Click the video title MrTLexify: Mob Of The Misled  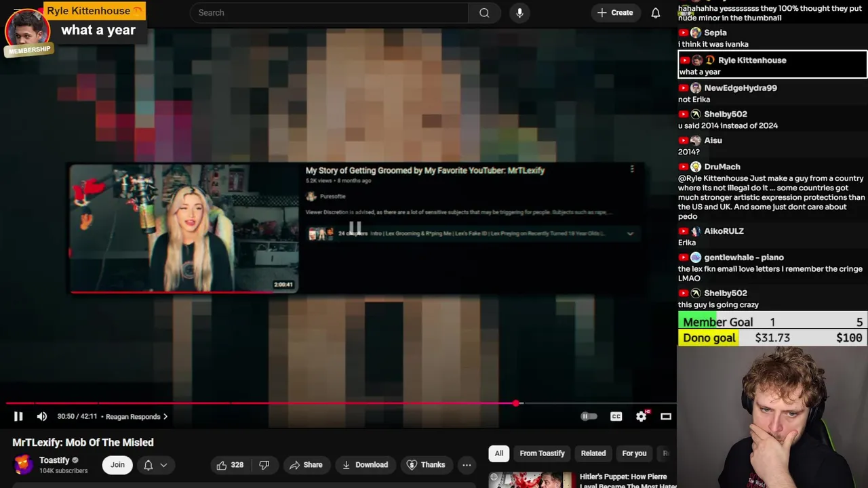(x=83, y=442)
